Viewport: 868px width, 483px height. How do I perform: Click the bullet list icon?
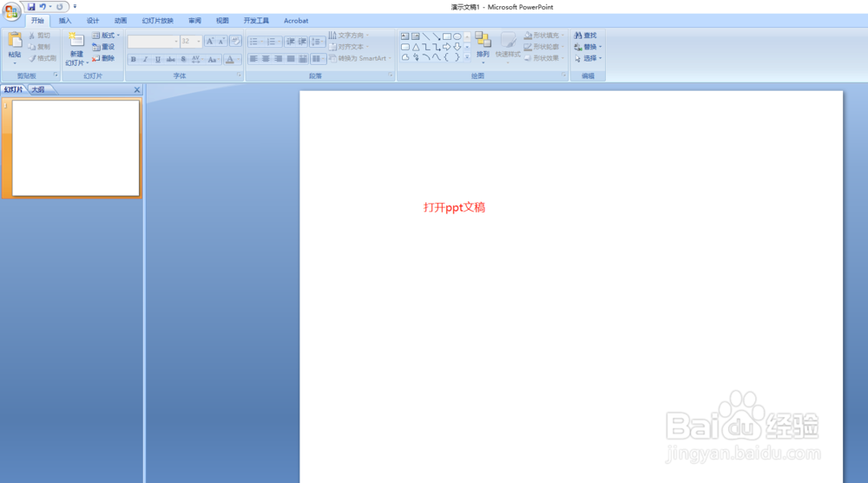253,42
